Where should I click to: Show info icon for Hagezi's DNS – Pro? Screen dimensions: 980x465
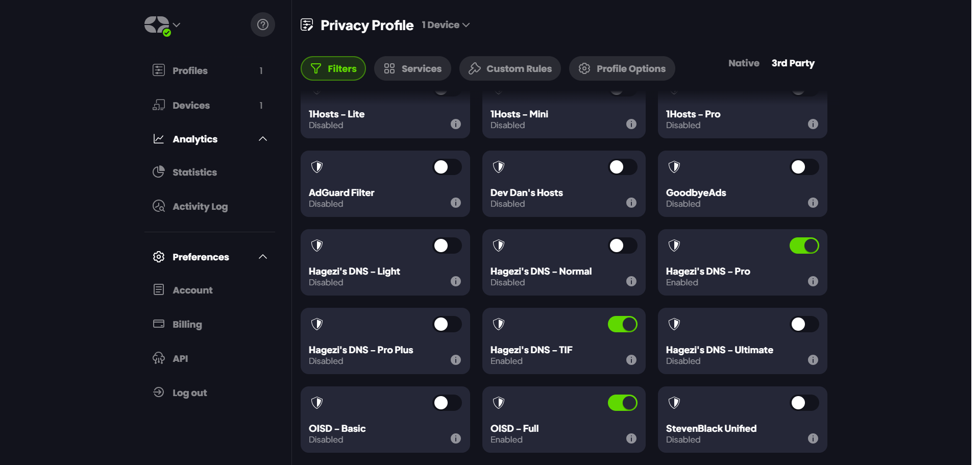813,281
